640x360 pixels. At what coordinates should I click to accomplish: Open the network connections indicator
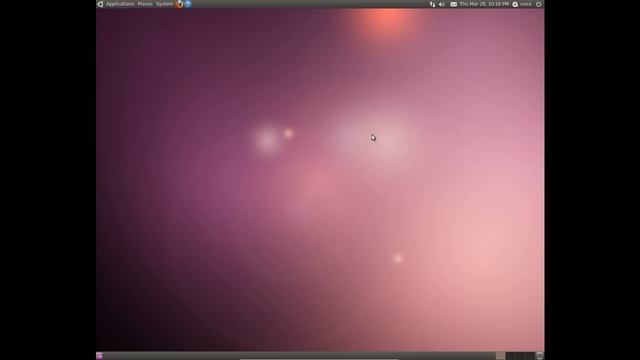click(432, 4)
